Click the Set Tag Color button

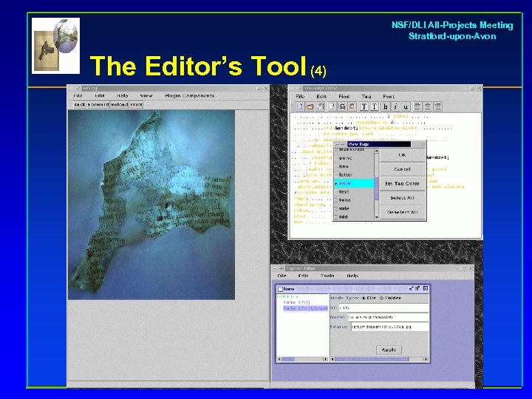point(402,183)
